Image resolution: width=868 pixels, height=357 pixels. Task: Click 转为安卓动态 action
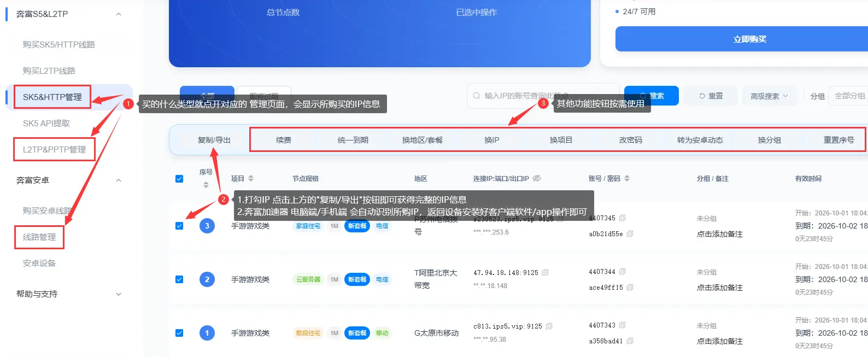pos(700,140)
